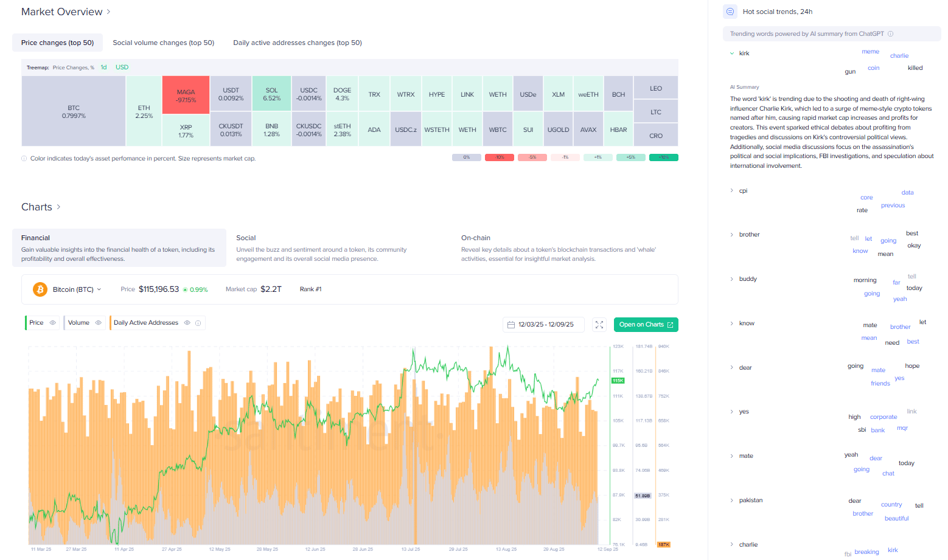Toggle Price metric visibility eye
Image resolution: width=948 pixels, height=560 pixels.
tap(53, 323)
